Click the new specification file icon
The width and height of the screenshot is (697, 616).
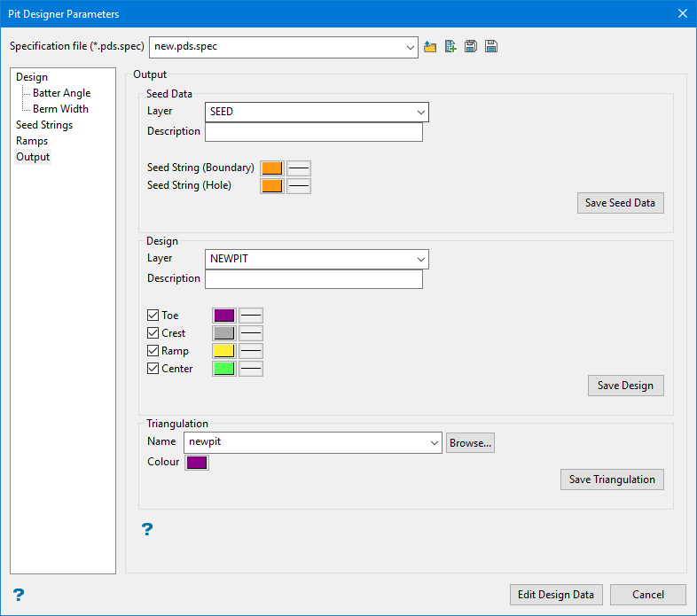pyautogui.click(x=450, y=47)
